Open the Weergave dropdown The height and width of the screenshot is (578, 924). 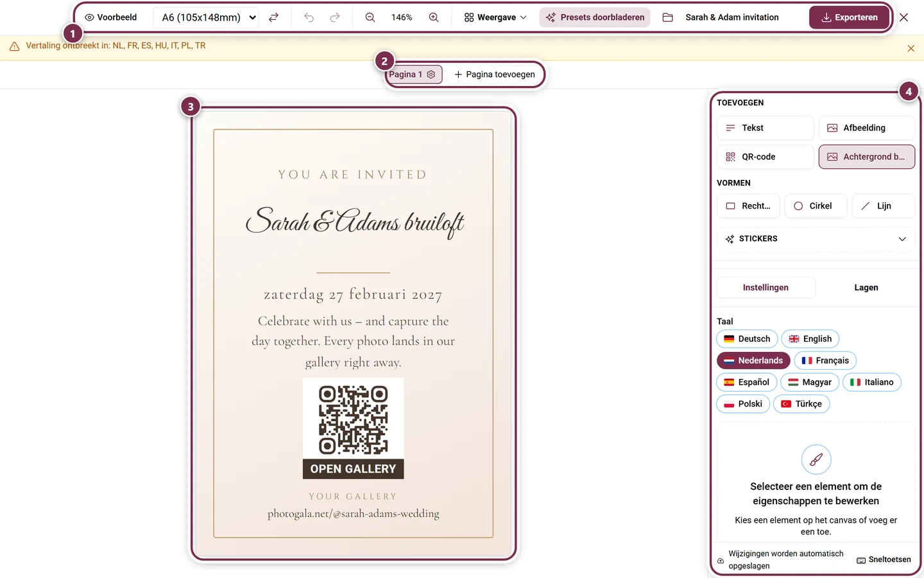coord(495,17)
